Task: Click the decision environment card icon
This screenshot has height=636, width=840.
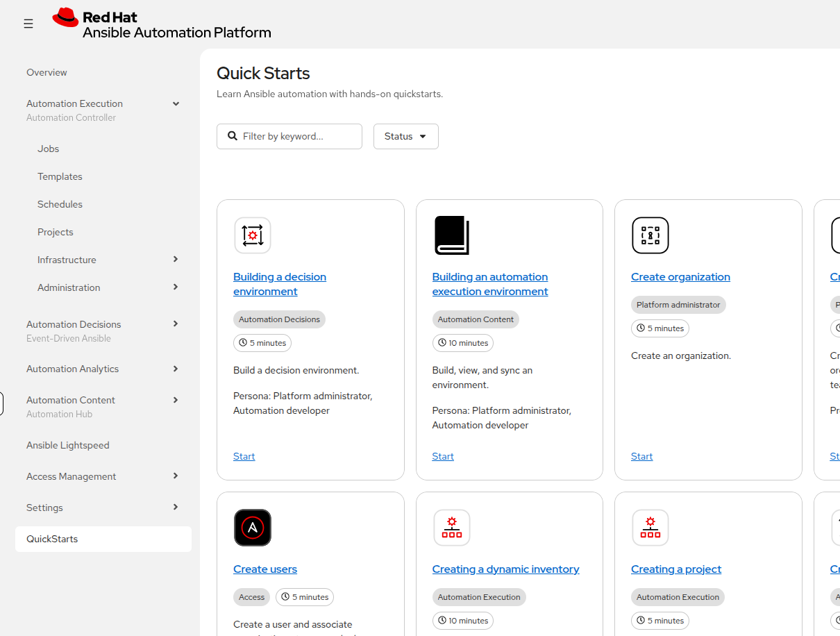Action: [253, 235]
